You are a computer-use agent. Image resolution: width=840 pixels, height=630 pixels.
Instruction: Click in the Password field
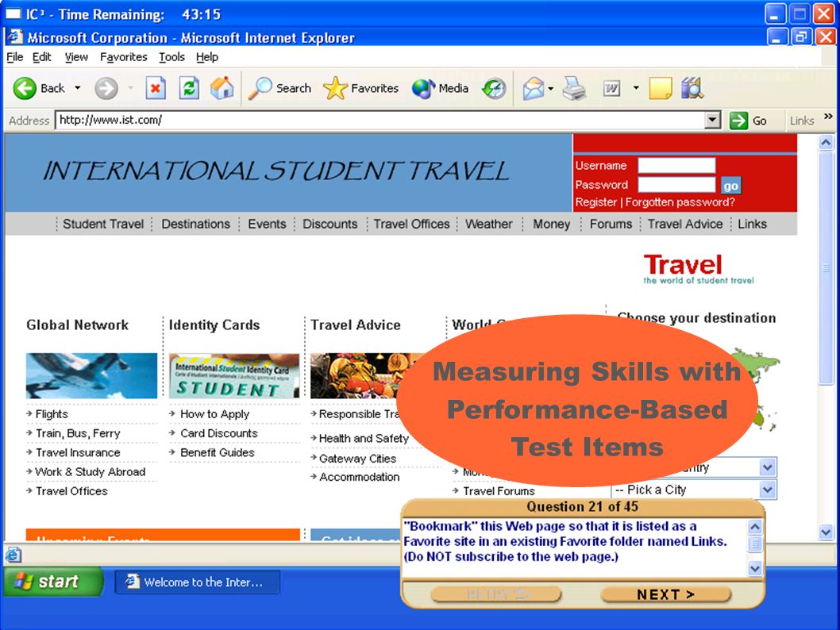coord(676,185)
